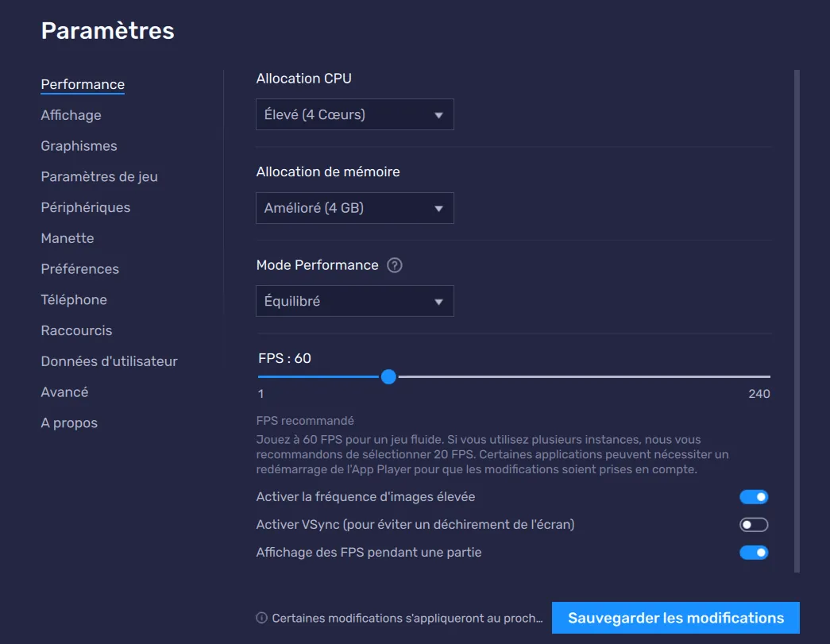This screenshot has height=644, width=830.
Task: Select the Manette settings tab
Action: point(68,238)
